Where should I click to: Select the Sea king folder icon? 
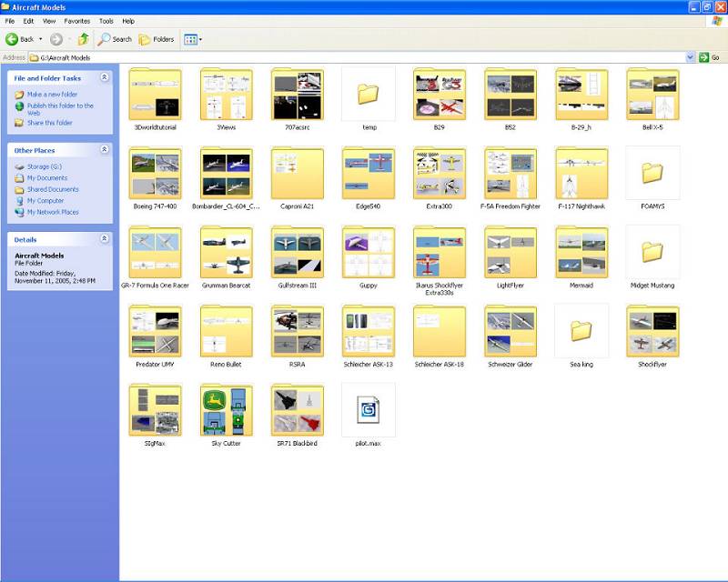(581, 331)
